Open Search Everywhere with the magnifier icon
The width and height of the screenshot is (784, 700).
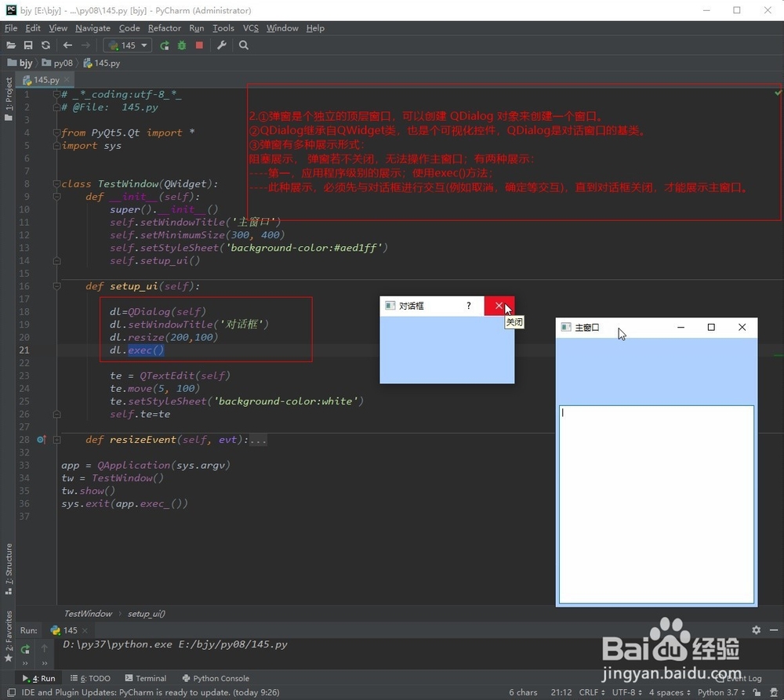point(244,45)
